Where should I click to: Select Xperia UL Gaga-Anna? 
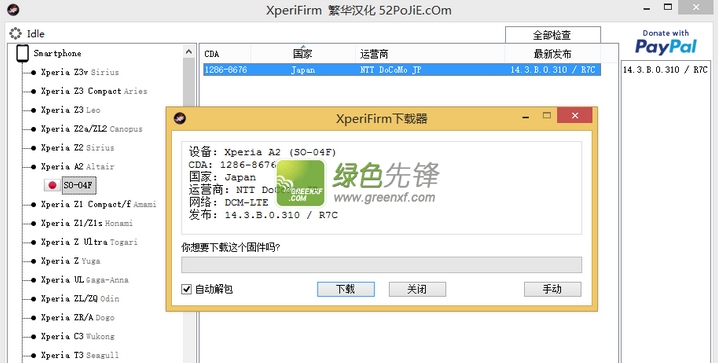pyautogui.click(x=85, y=280)
